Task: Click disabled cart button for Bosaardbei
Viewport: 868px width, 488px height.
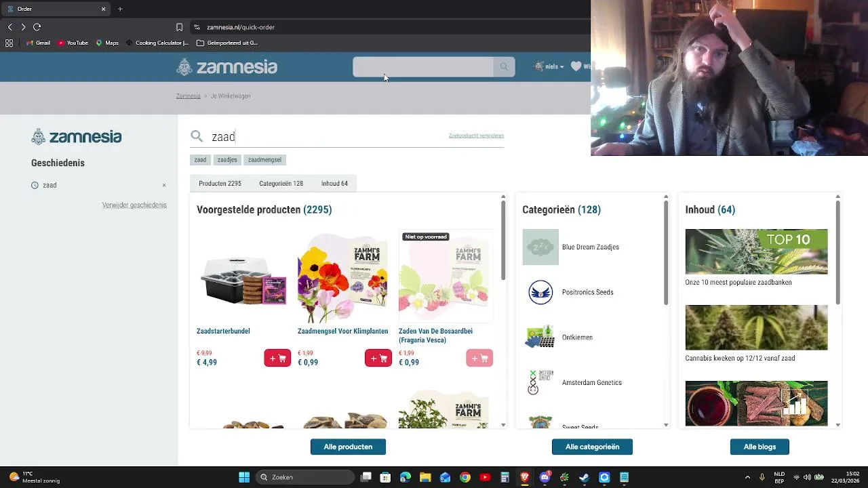Action: (479, 358)
